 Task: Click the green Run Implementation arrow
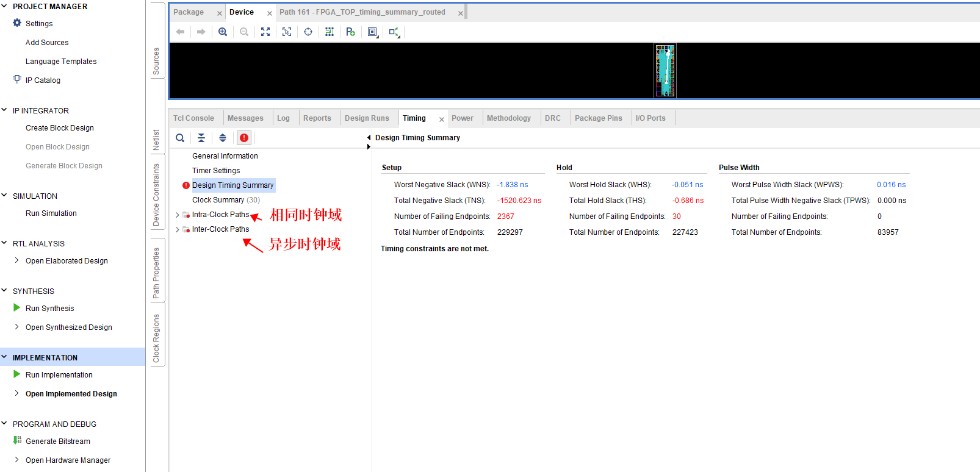(x=17, y=374)
